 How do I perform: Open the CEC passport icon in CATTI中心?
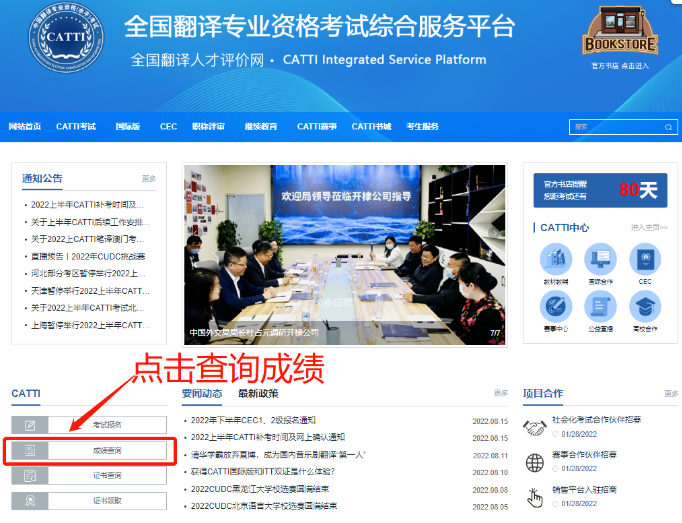[x=645, y=259]
